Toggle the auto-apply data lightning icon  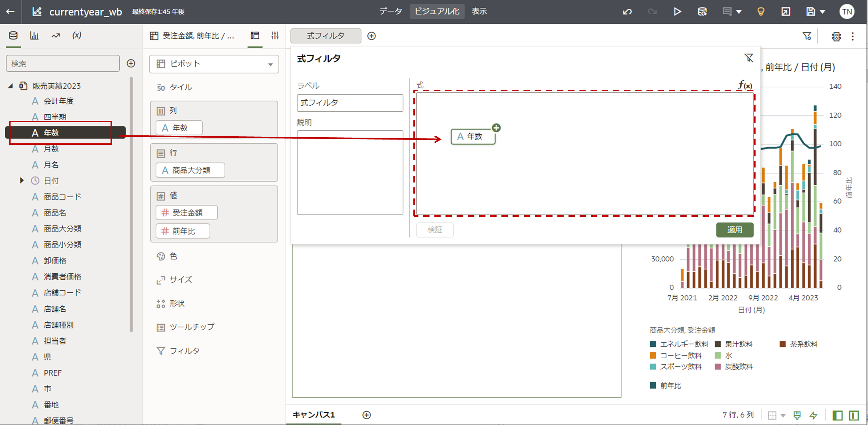(813, 415)
